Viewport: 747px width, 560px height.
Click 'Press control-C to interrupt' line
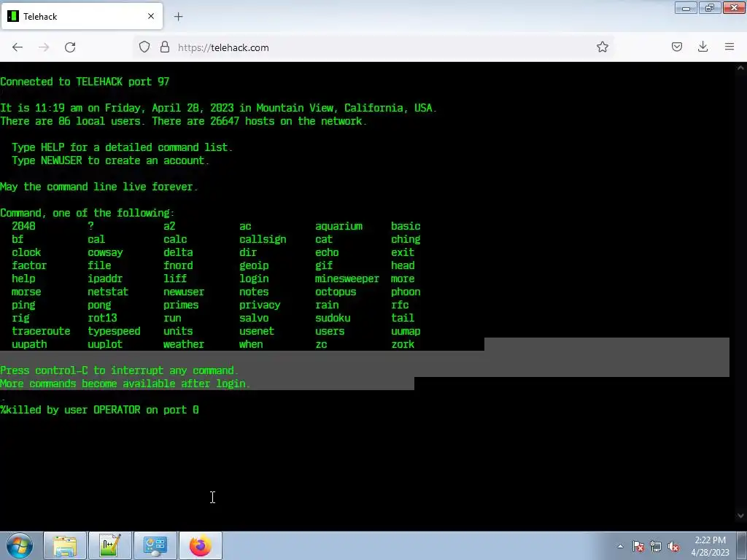(x=120, y=370)
